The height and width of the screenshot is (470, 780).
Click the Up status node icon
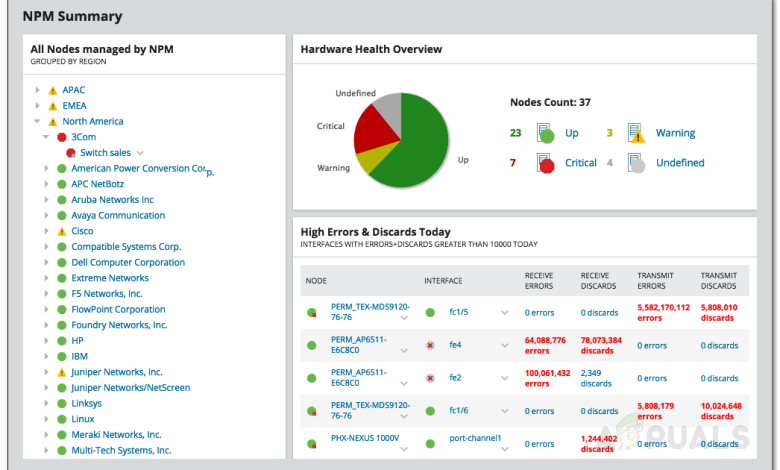[545, 133]
